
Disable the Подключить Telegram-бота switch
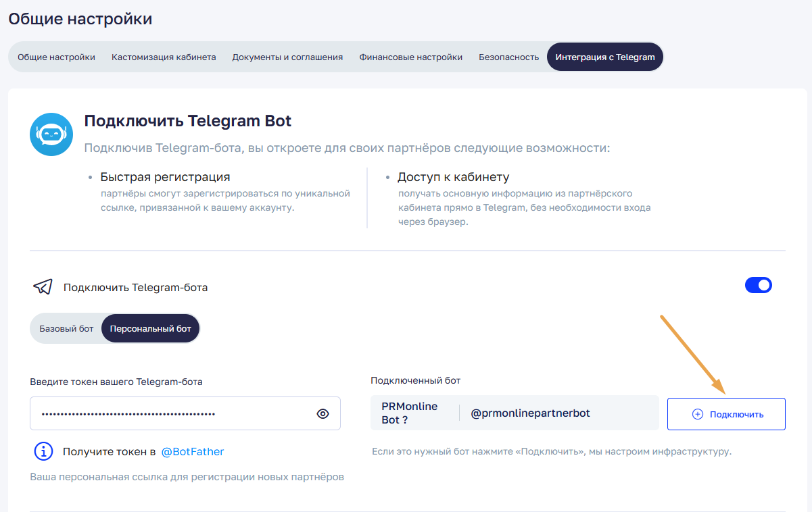(758, 285)
